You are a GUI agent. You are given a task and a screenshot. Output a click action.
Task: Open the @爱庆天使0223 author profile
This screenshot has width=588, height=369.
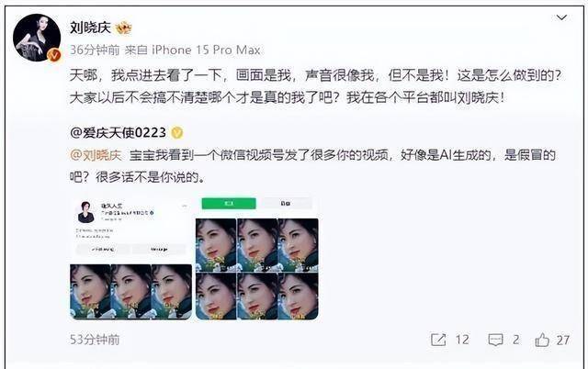[x=118, y=132]
